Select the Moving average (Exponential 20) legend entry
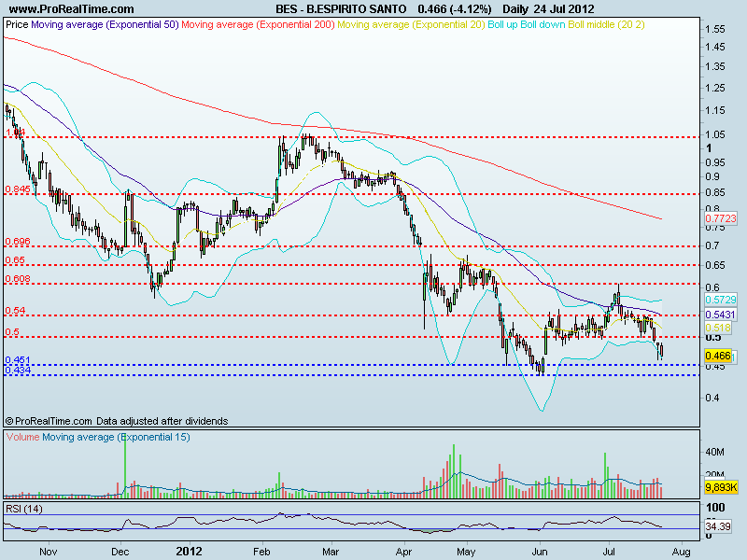The height and width of the screenshot is (560, 747). click(x=411, y=24)
